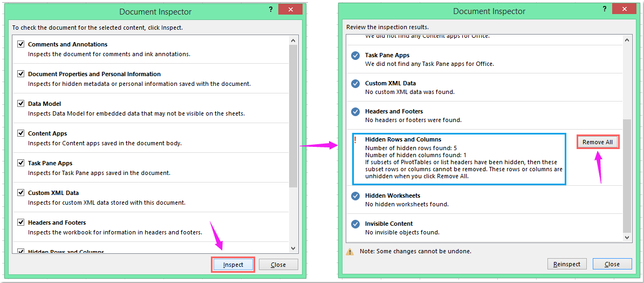This screenshot has height=283, width=644.
Task: Click the check icon next to Task Pane Apps
Action: point(355,56)
